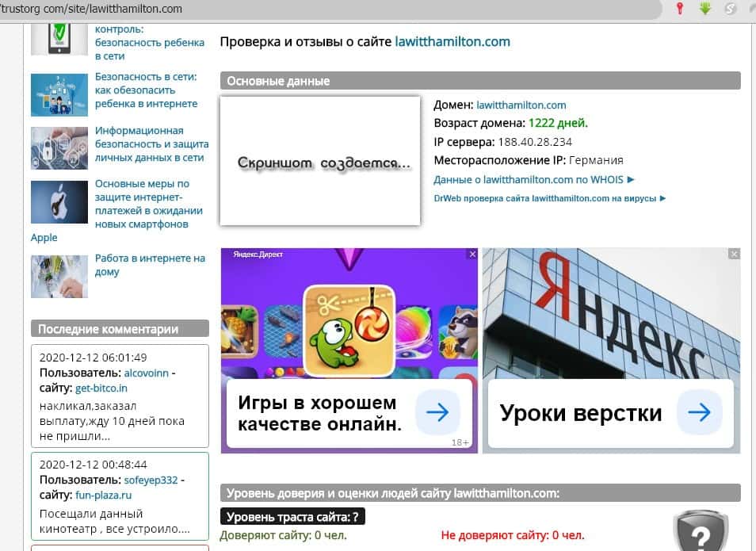The width and height of the screenshot is (756, 551).
Task: Open article Информационная безопасность и защита
Action: [151, 143]
